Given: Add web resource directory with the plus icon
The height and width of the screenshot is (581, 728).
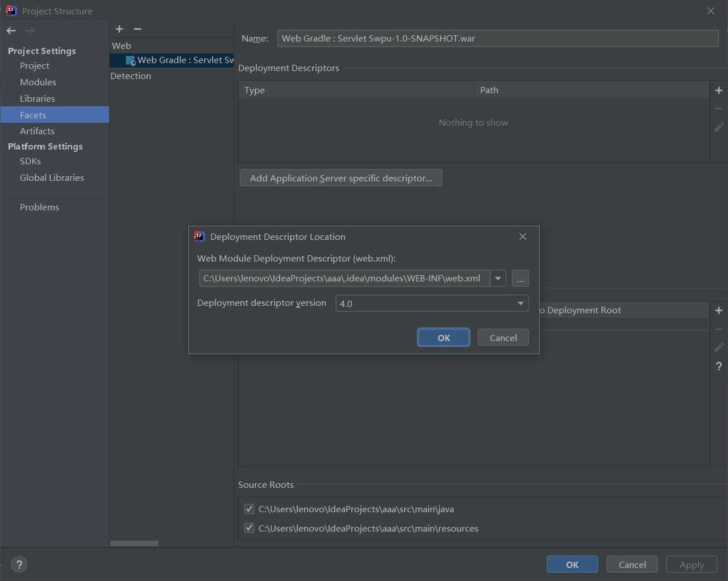Looking at the screenshot, I should [719, 310].
